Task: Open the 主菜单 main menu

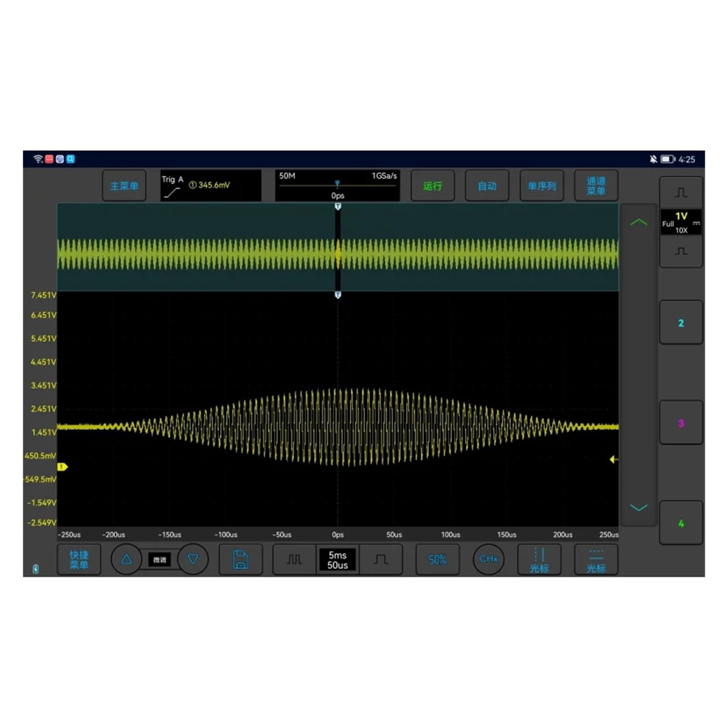Action: 124,186
